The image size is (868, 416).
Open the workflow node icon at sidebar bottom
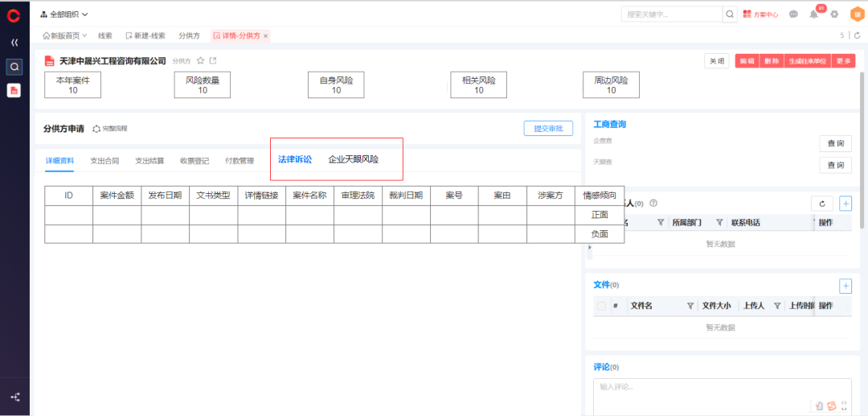pos(15,397)
